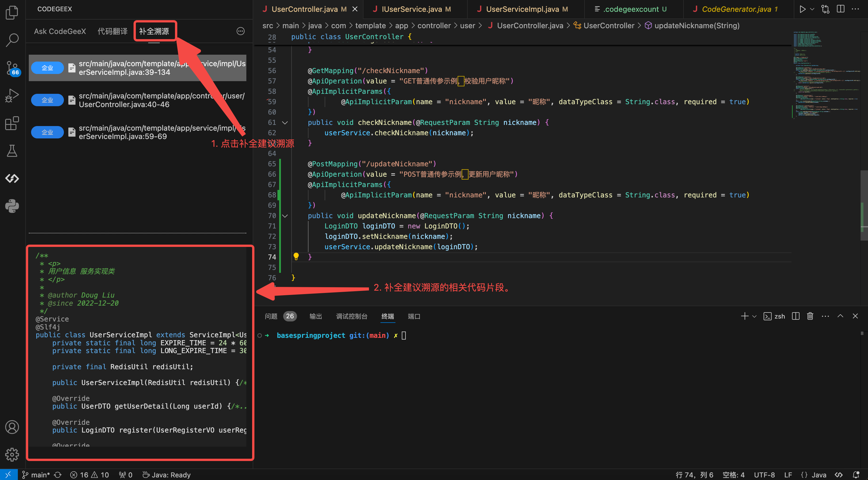Open the Testing flask icon
868x480 pixels.
point(12,151)
